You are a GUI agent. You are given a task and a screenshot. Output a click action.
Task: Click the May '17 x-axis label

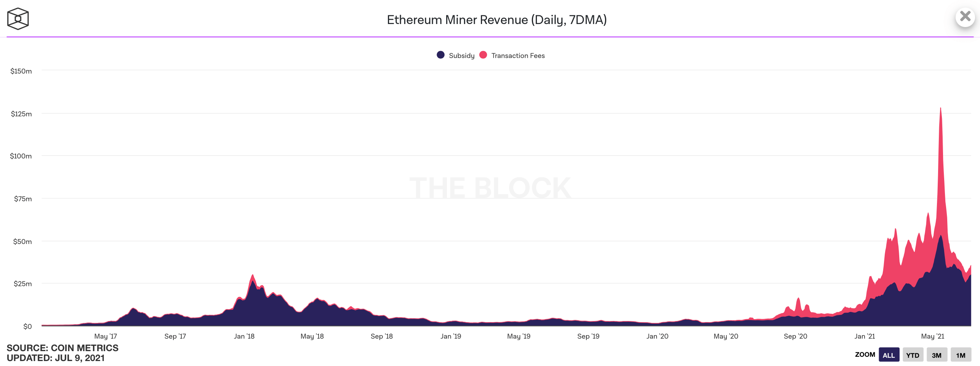click(x=106, y=336)
